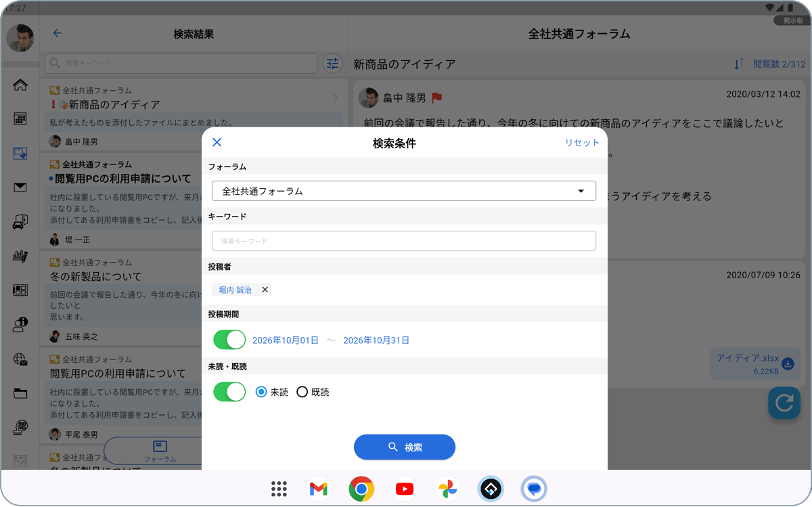Open the 閲覧数 2/312 viewer count
The height and width of the screenshot is (507, 812).
click(x=780, y=64)
